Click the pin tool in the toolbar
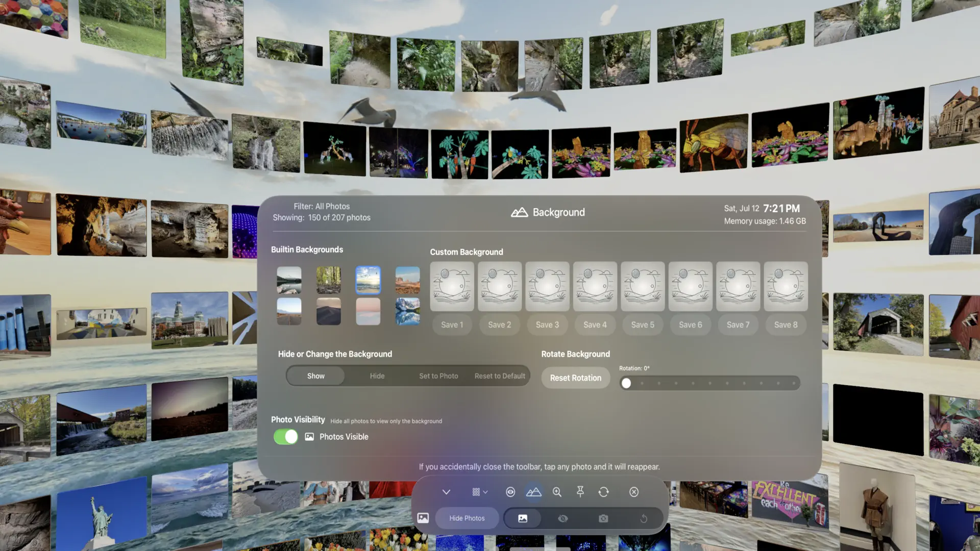 pos(580,492)
